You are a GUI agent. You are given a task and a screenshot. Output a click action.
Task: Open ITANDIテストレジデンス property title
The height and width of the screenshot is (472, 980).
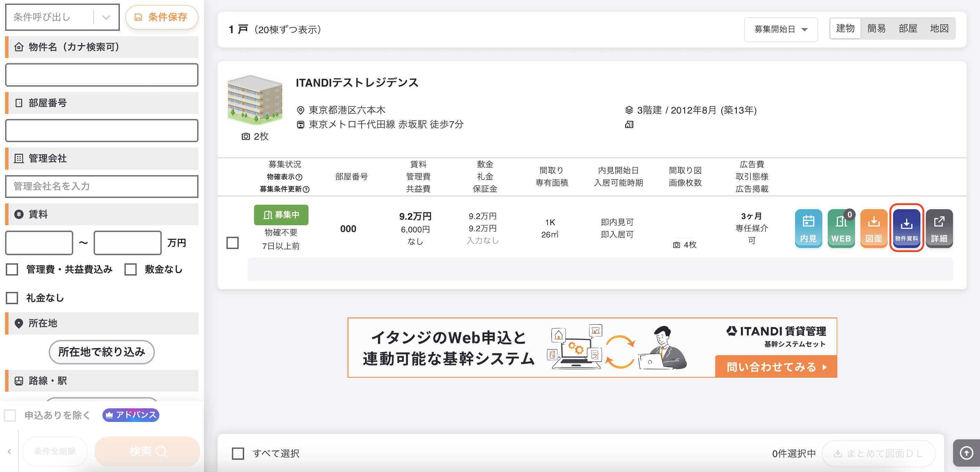point(357,82)
